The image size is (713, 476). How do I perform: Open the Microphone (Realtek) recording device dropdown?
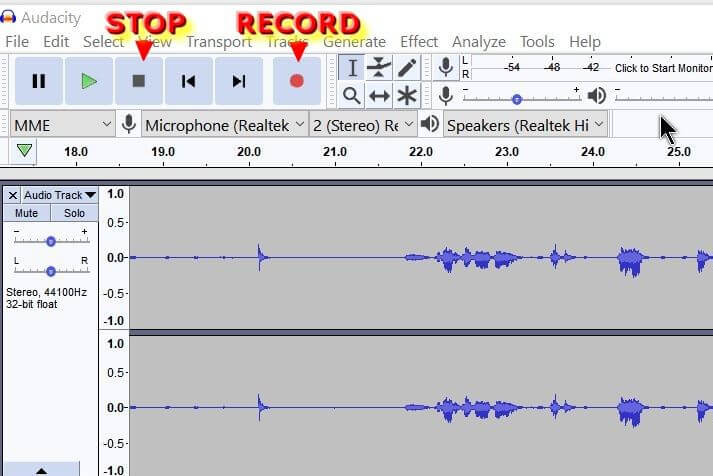pyautogui.click(x=225, y=124)
